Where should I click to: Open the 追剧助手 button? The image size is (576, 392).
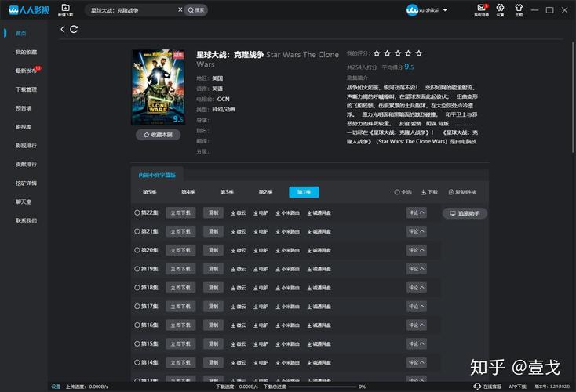click(x=465, y=213)
